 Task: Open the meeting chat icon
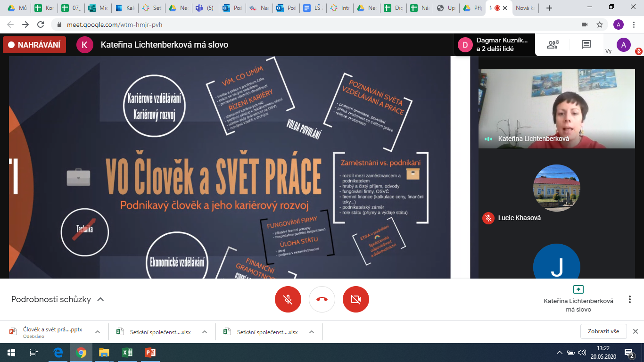(x=586, y=45)
